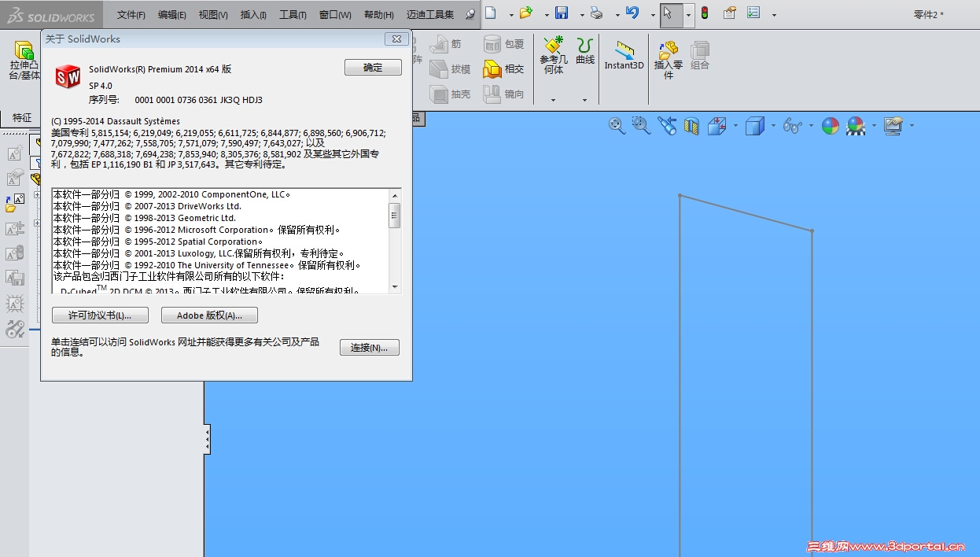Open the Apply Scene dropdown arrow
The image size is (980, 557).
click(x=874, y=126)
